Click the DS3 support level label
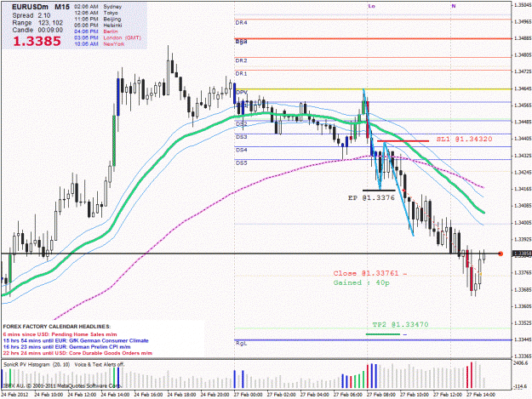Screen dimensions: 532x399 click(242, 137)
